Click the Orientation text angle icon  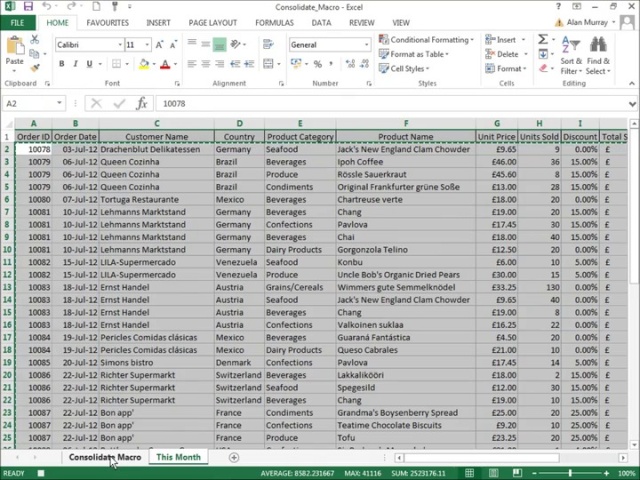[x=236, y=44]
